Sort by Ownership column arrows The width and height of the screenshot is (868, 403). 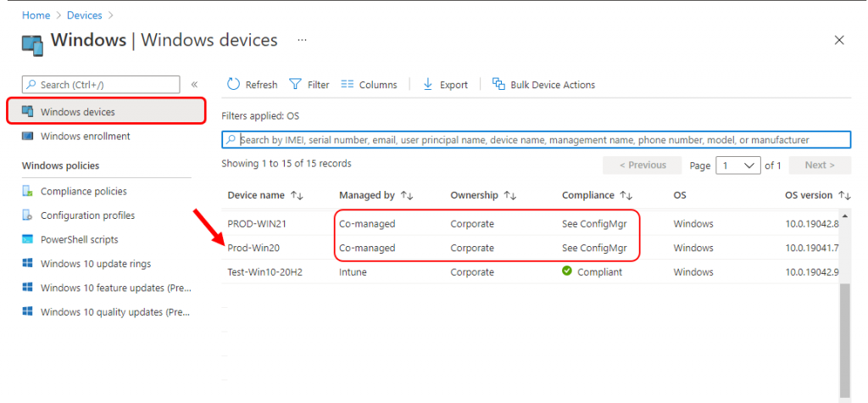pos(509,196)
